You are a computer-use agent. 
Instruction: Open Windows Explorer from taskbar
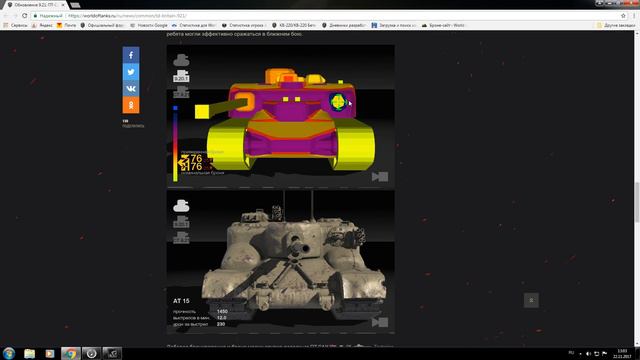[29, 353]
